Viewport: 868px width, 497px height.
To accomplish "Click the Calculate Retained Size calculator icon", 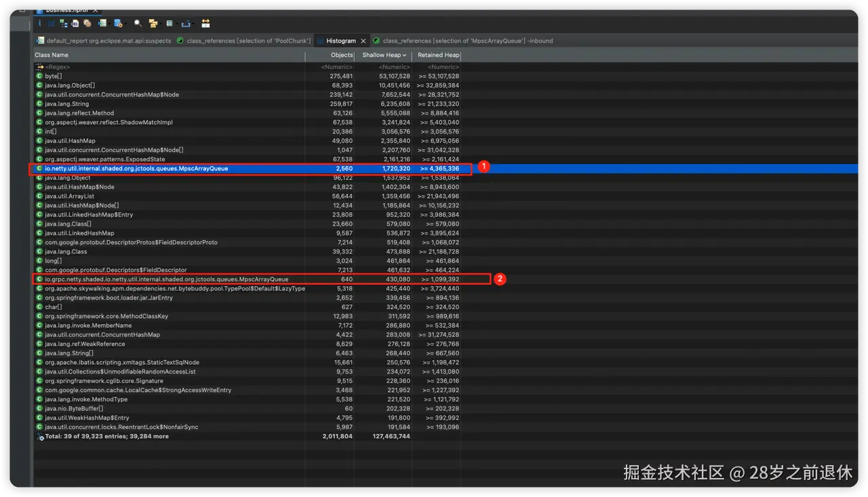I will 170,23.
